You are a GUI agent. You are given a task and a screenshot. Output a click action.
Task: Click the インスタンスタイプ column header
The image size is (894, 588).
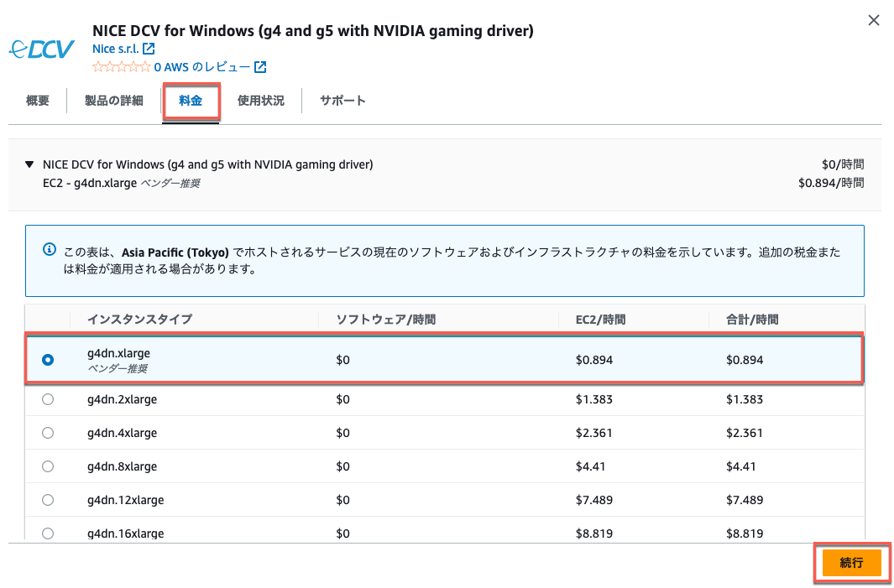(139, 319)
